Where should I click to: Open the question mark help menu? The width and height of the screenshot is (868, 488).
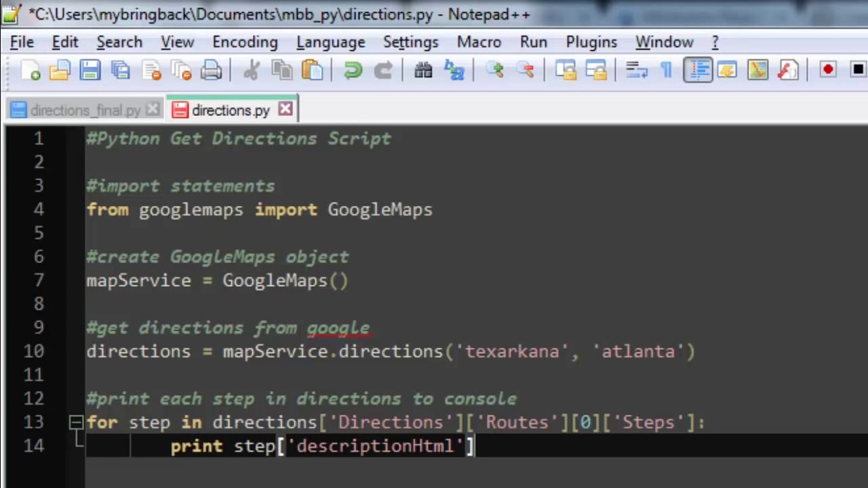coord(715,42)
